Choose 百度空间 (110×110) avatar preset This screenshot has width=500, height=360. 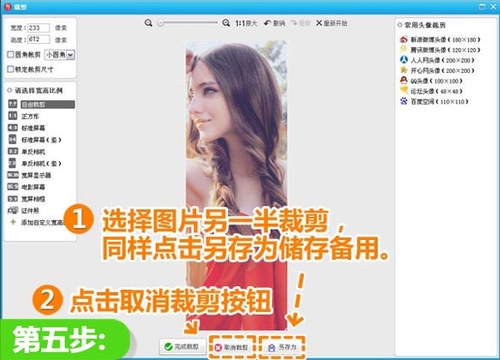(x=434, y=101)
